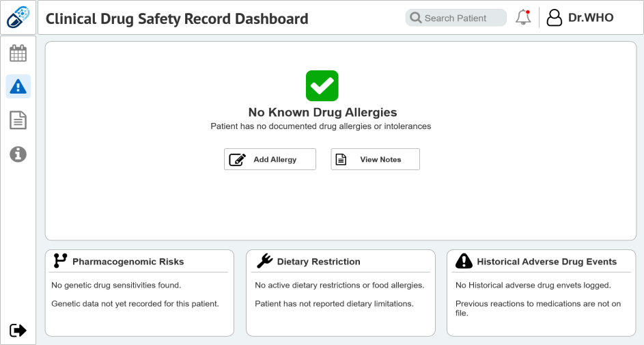Click the logout arrow icon
The width and height of the screenshot is (644, 345).
(18, 330)
